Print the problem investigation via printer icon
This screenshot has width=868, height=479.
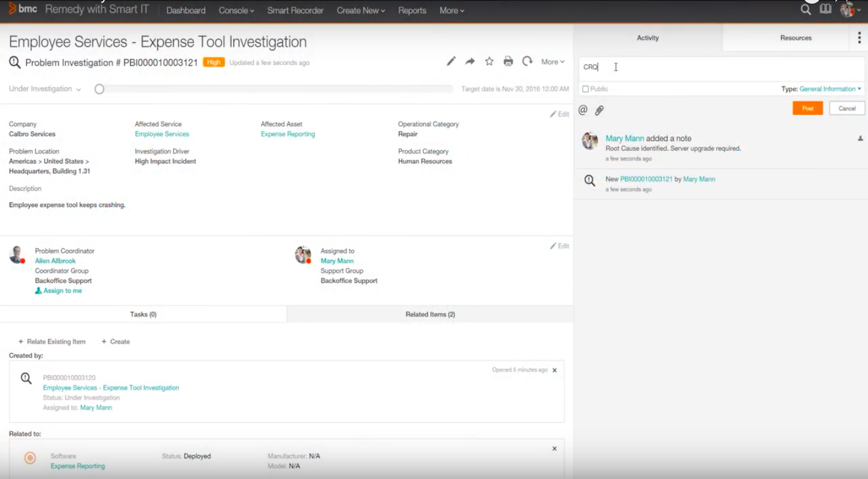[x=508, y=61]
